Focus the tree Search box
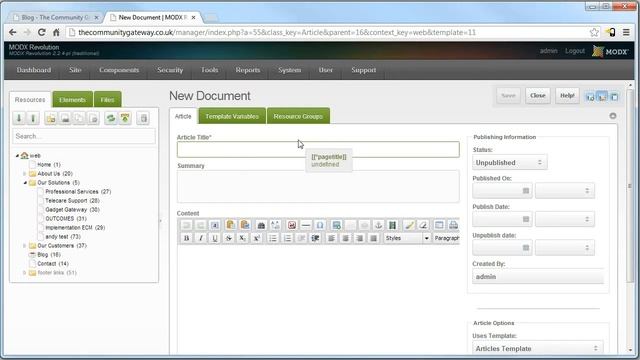Viewport: 640px width, 360px height. pyautogui.click(x=84, y=136)
